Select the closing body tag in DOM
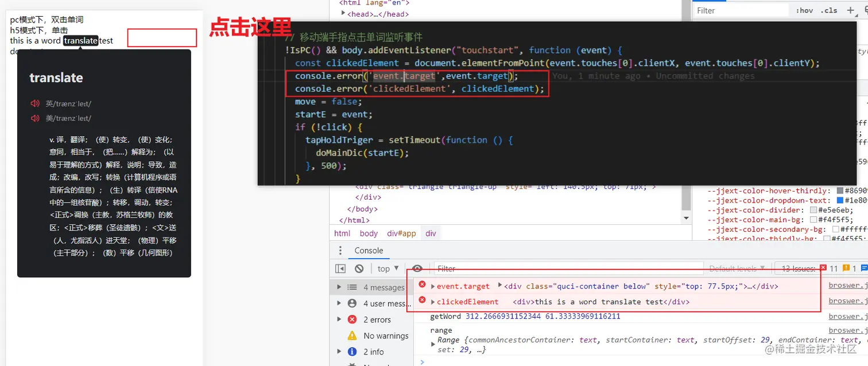Screen dimensions: 868x366 tap(363, 209)
